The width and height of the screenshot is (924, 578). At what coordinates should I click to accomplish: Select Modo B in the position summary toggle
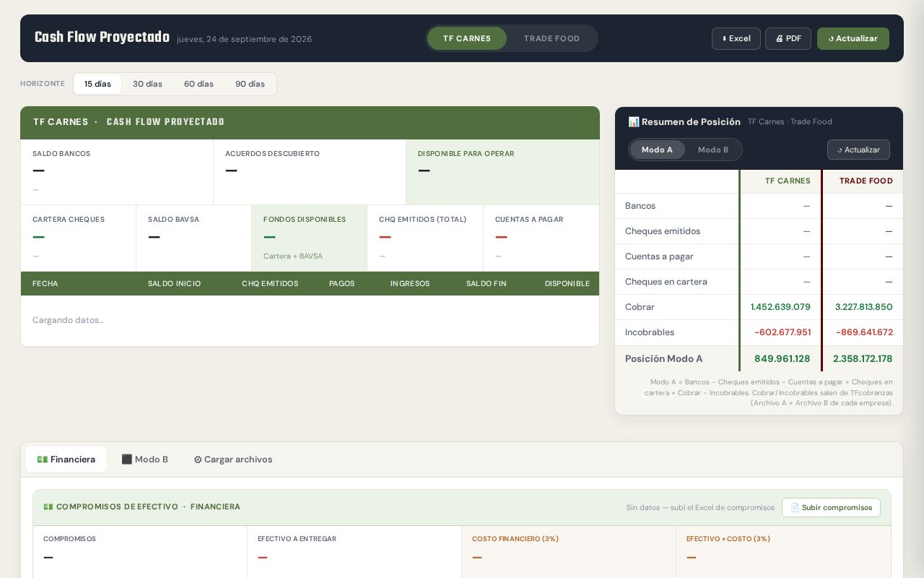pos(713,150)
